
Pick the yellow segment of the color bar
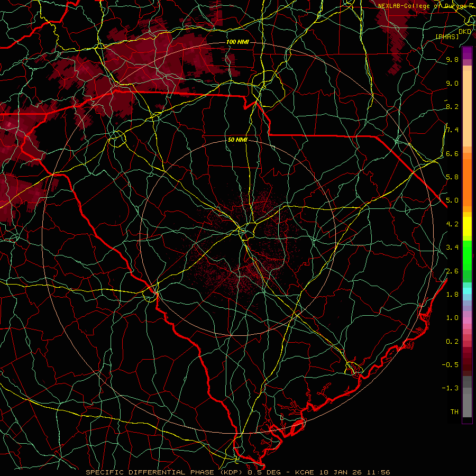(x=467, y=226)
